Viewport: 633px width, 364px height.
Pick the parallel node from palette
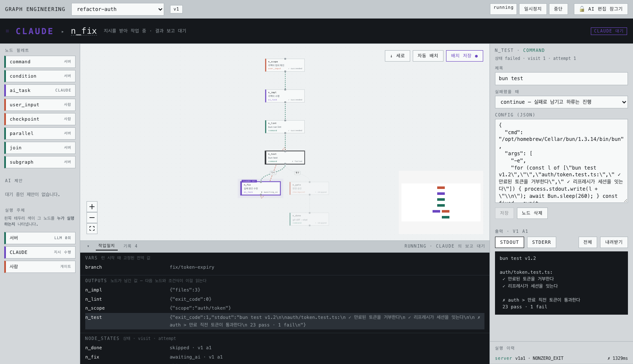tap(40, 134)
